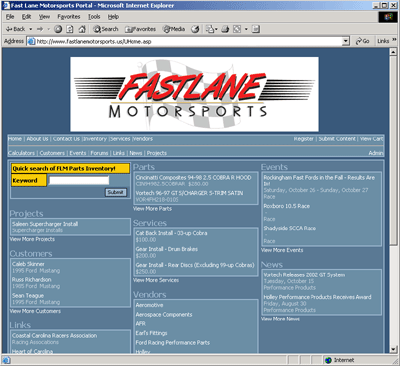Expand the address bar dropdown arrow
This screenshot has height=366, width=400.
point(346,41)
